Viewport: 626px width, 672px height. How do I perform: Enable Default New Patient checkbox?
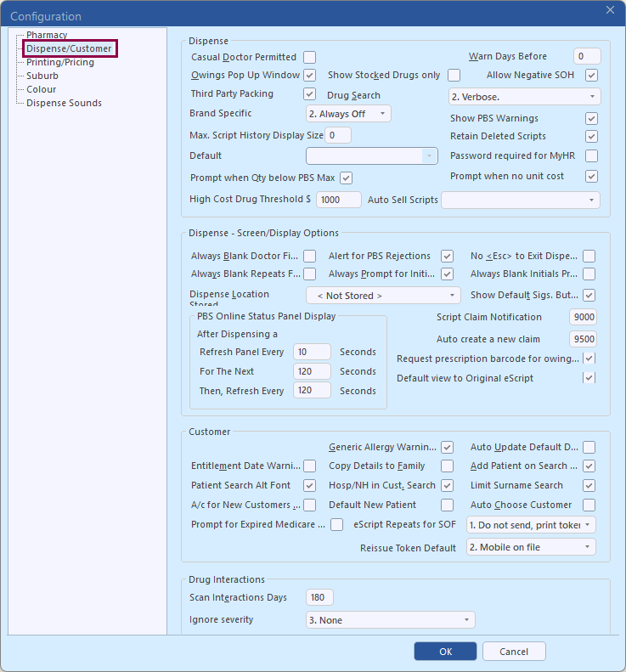coord(448,505)
